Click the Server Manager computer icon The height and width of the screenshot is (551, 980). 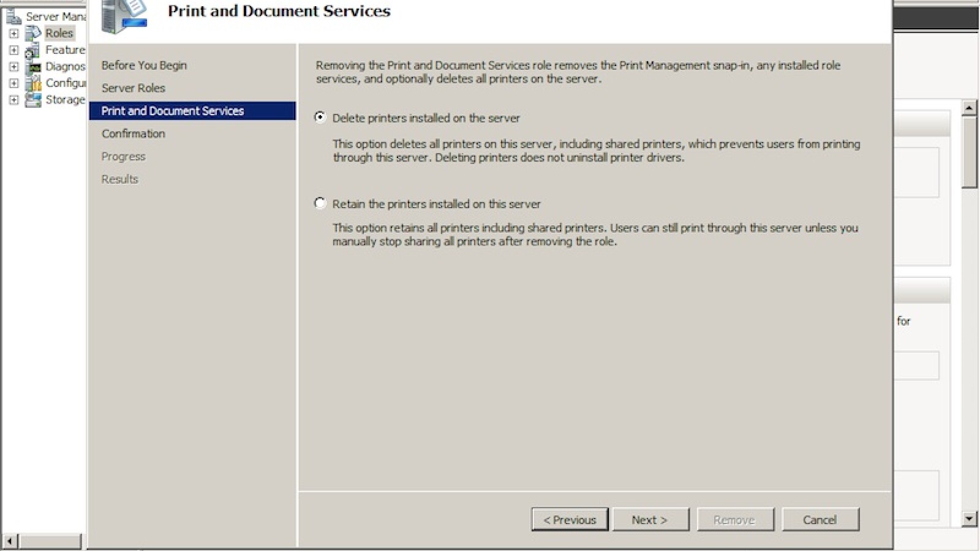coord(15,17)
